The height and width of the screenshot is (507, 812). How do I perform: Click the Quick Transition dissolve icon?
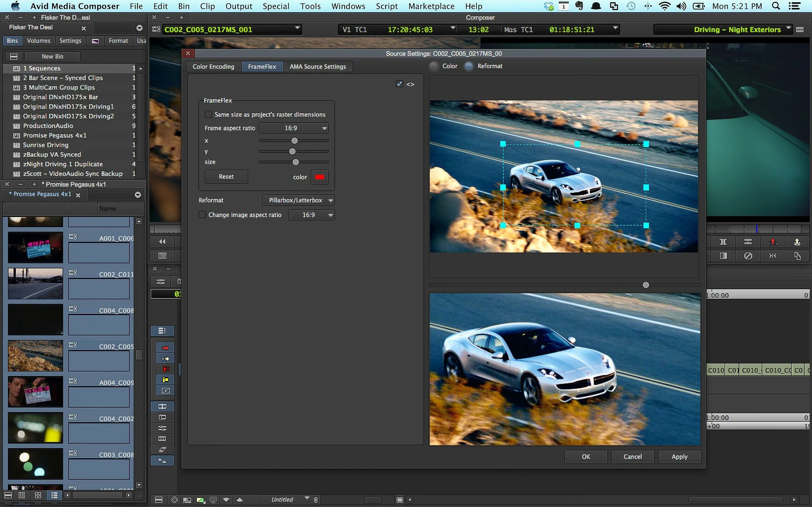coord(724,256)
